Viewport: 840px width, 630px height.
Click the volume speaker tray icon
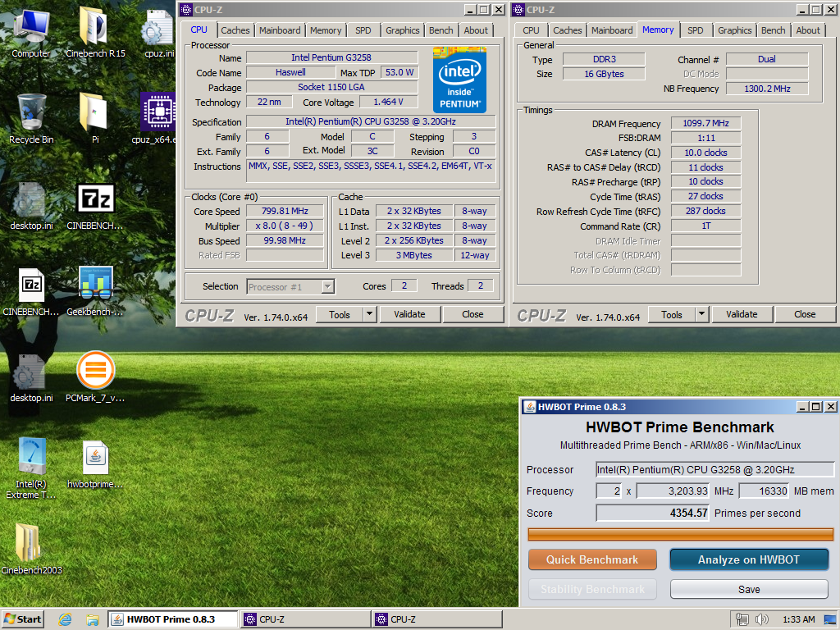[x=761, y=619]
